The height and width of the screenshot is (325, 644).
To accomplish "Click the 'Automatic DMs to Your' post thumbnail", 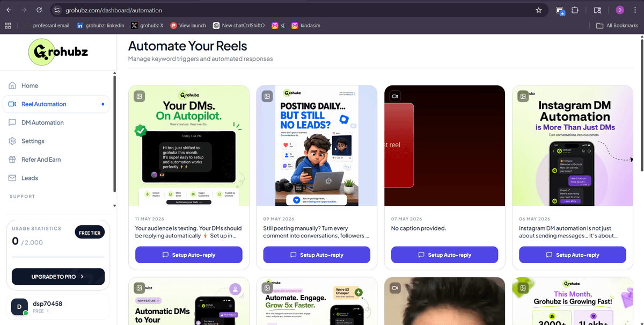I will click(x=189, y=301).
